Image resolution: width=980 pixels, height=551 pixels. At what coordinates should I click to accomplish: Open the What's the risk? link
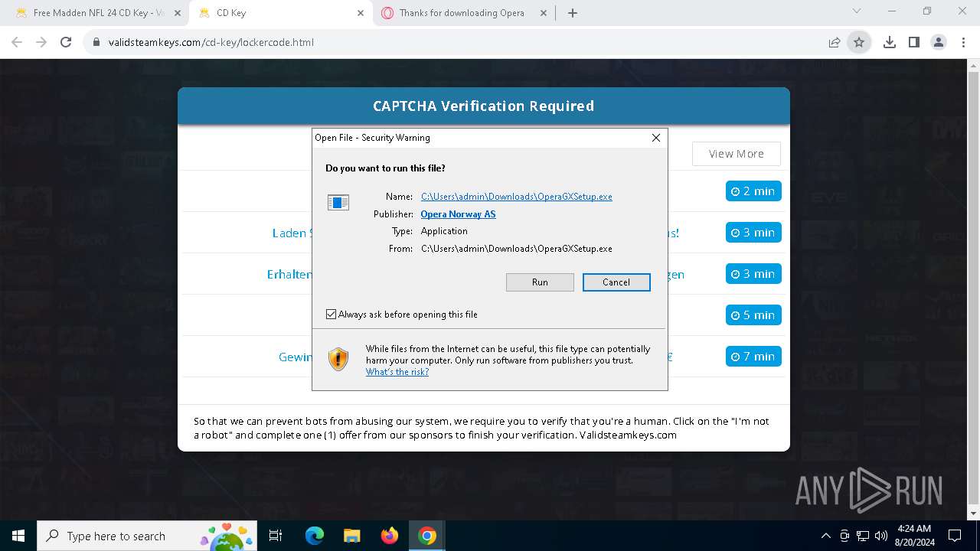[x=397, y=372]
